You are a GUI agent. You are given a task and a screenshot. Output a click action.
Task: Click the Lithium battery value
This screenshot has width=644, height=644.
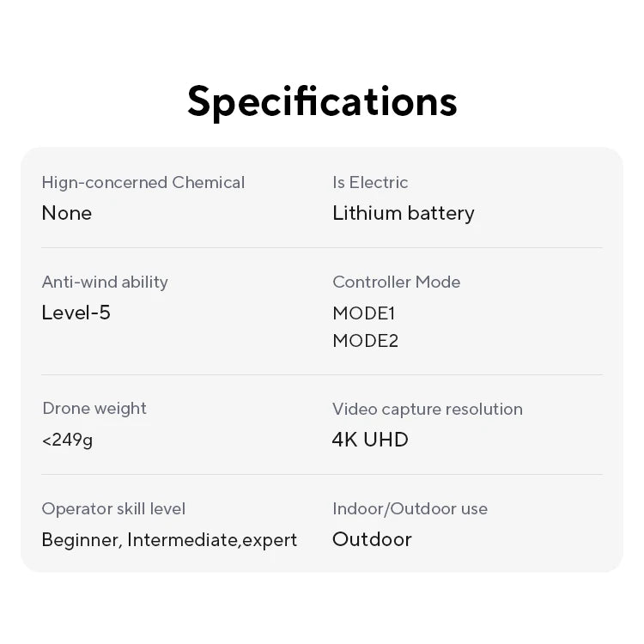point(403,213)
